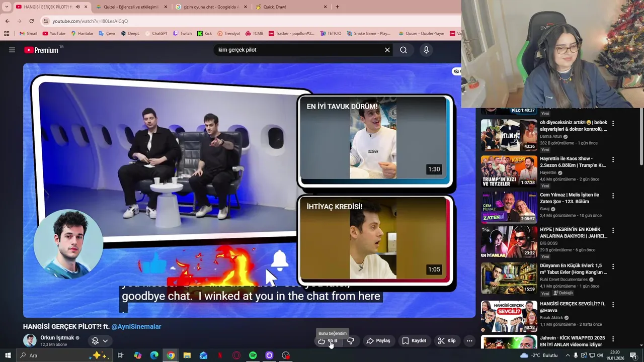The width and height of the screenshot is (644, 362).
Task: Click the Chrome address bar URL
Action: [91, 21]
